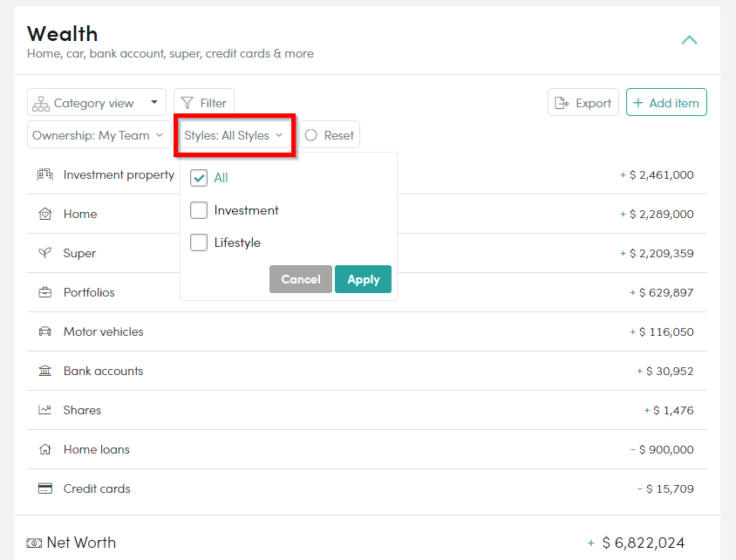Screen dimensions: 736x560
Task: Click the Super sprout icon
Action: 45,254
